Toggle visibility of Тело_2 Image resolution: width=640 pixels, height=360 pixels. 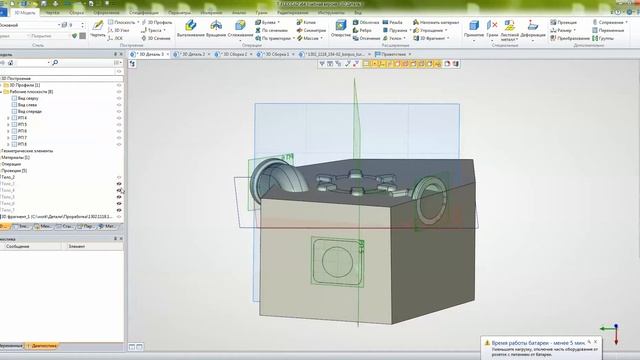tap(119, 177)
